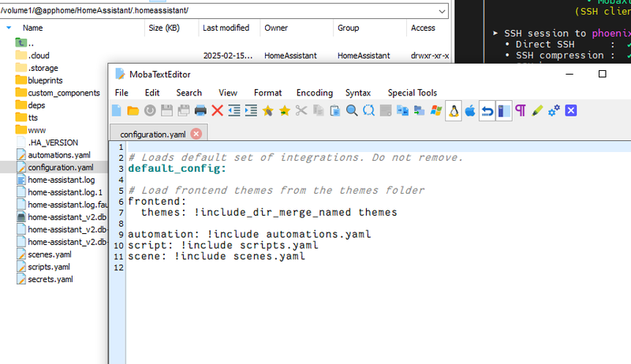Toggle line numbers margin panel icon

point(504,111)
